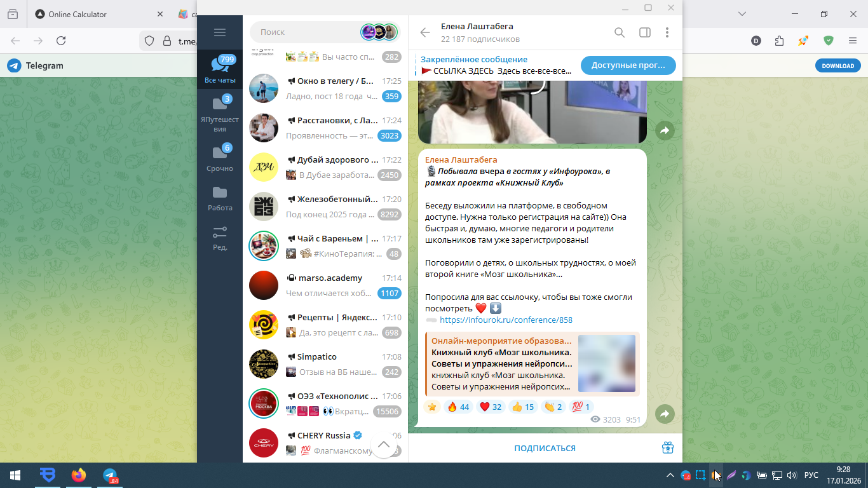Click the DOWNLOAD button on Telegram web page
The width and height of the screenshot is (868, 488).
pyautogui.click(x=837, y=65)
